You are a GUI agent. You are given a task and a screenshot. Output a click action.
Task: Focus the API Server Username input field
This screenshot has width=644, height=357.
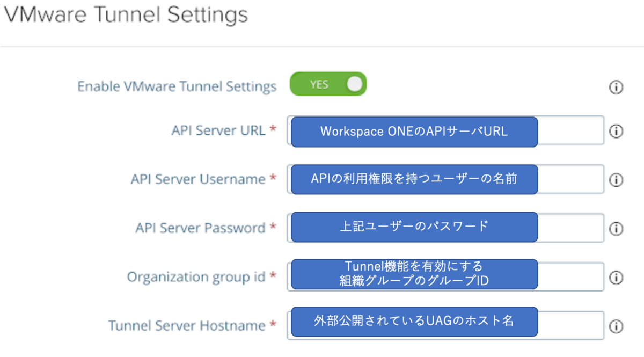tap(445, 179)
